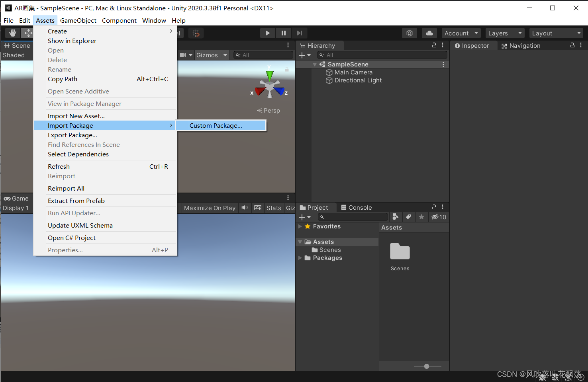Click the Search by Type icon in Project

click(395, 217)
